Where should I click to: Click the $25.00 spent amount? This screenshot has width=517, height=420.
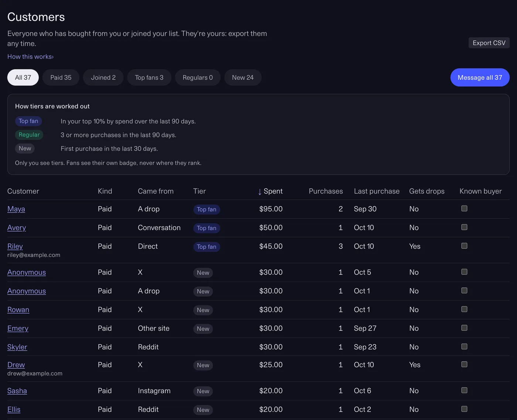click(271, 365)
